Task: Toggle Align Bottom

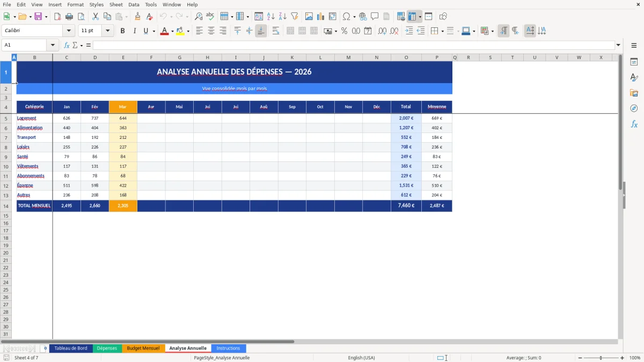Action: (261, 31)
